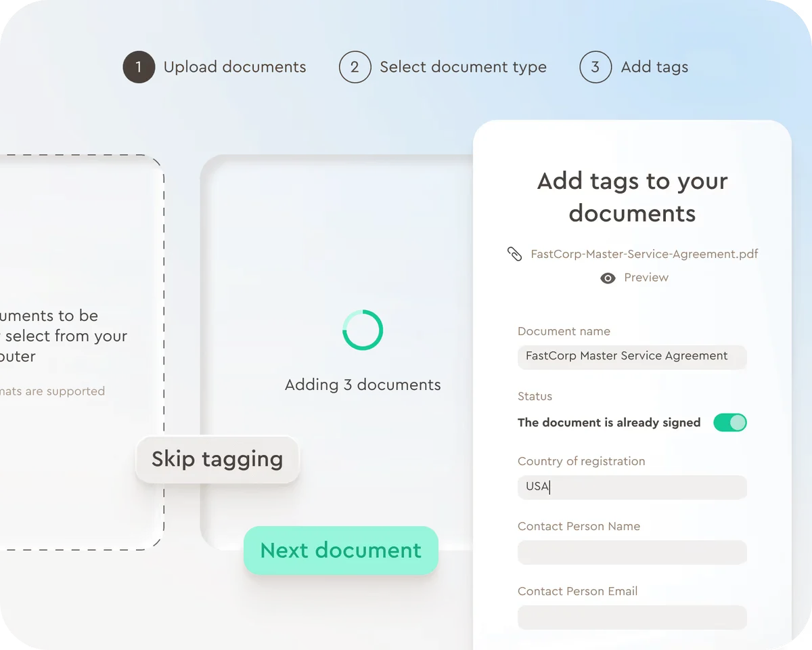Click the paperclip attachment icon
The width and height of the screenshot is (812, 650).
(x=515, y=253)
